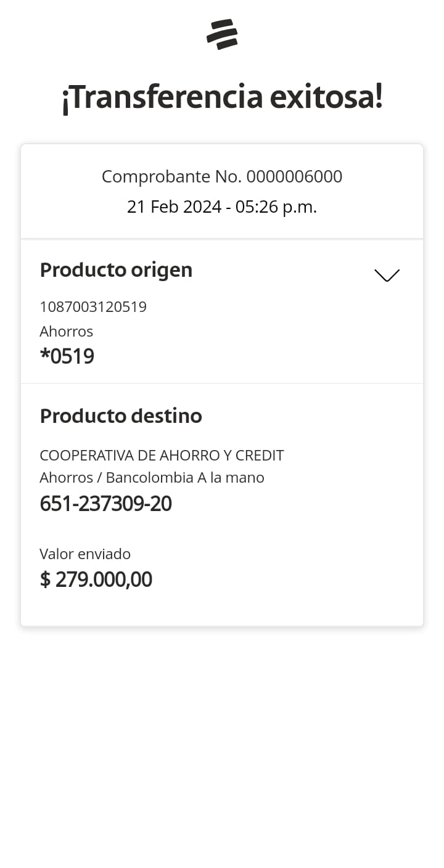The image size is (444, 868).
Task: Click the date 21 Feb 2024
Action: click(x=174, y=207)
